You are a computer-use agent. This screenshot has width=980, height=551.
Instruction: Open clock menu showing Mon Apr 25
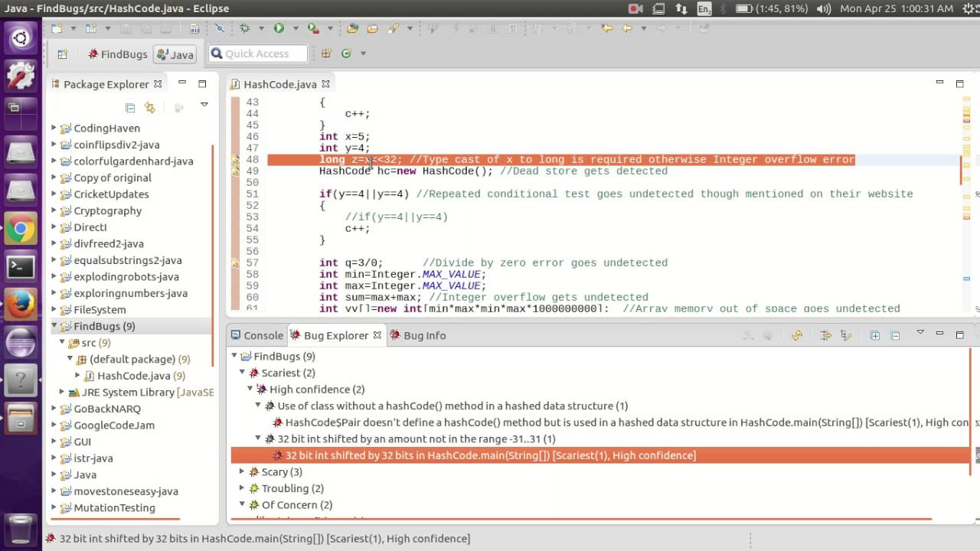(x=897, y=9)
